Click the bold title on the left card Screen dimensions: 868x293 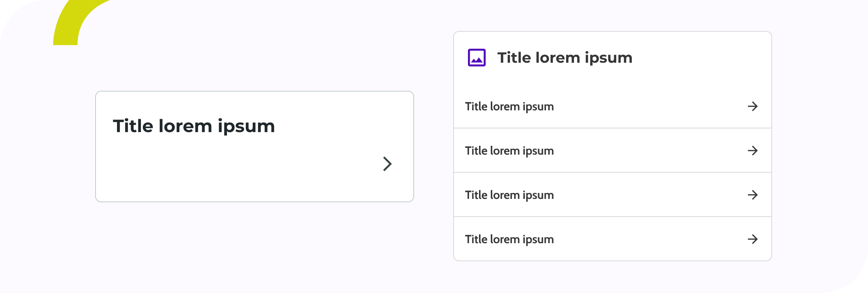194,126
